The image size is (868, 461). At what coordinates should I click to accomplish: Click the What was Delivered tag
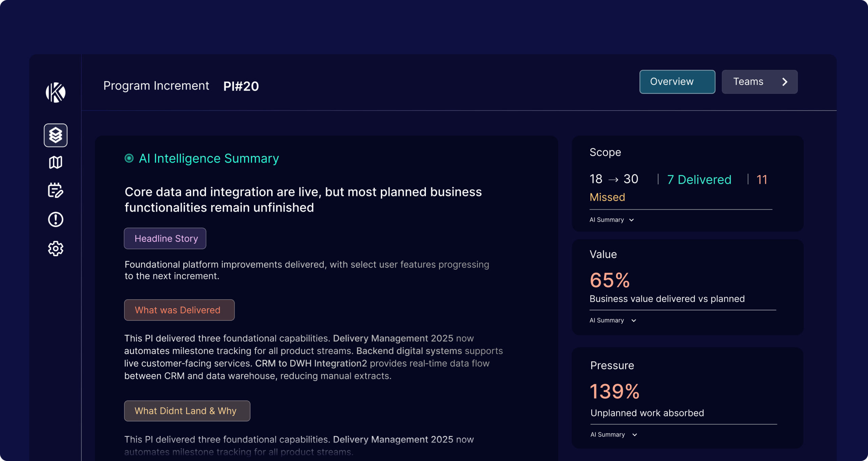click(179, 310)
